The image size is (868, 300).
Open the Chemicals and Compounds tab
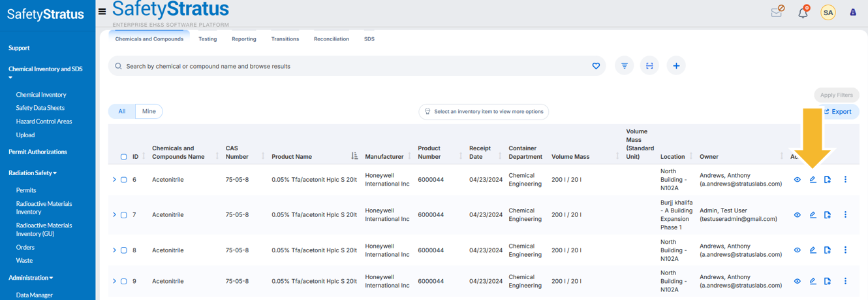pos(149,39)
